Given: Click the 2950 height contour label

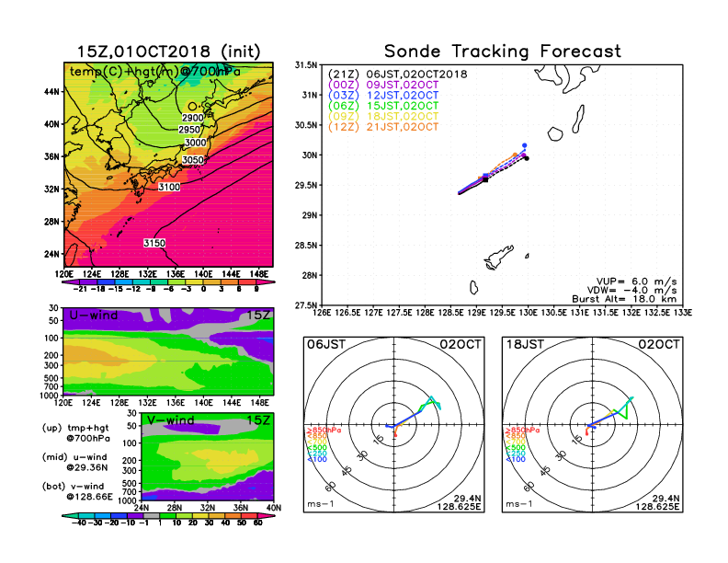Looking at the screenshot, I should (189, 130).
